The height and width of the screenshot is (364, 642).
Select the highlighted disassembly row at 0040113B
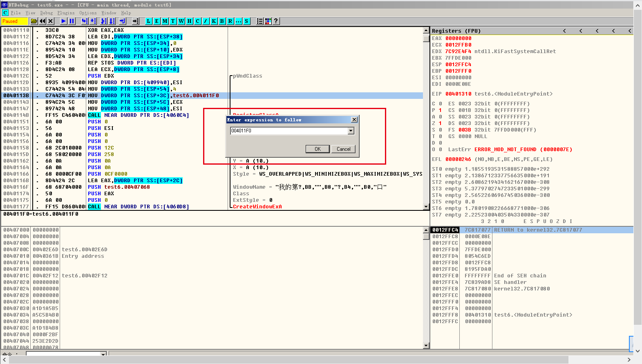click(213, 96)
